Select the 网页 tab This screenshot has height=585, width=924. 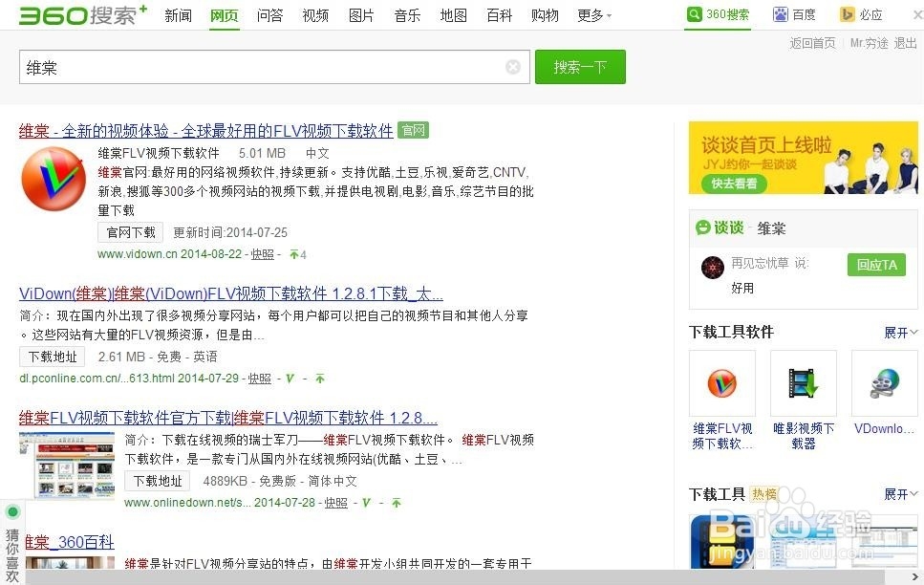224,15
